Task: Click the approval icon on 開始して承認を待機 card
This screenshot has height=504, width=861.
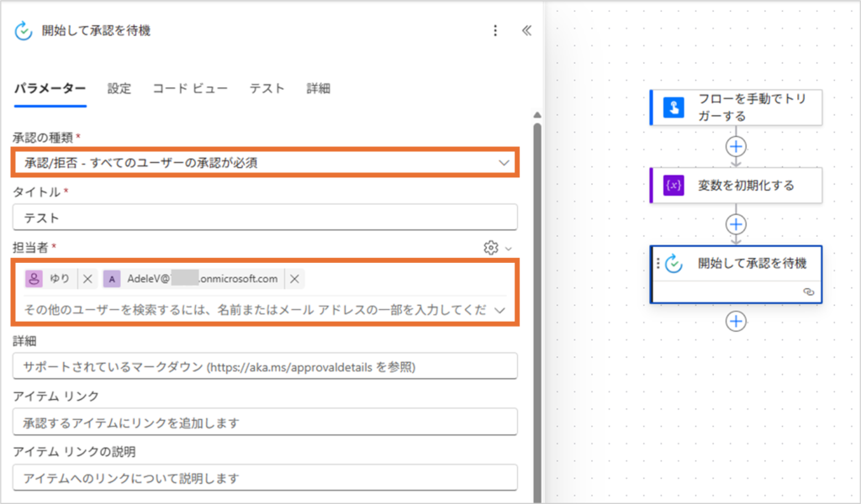Action: click(674, 264)
